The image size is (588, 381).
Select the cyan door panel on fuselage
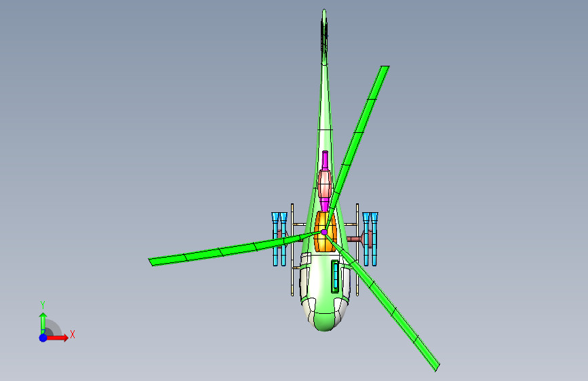coord(335,277)
